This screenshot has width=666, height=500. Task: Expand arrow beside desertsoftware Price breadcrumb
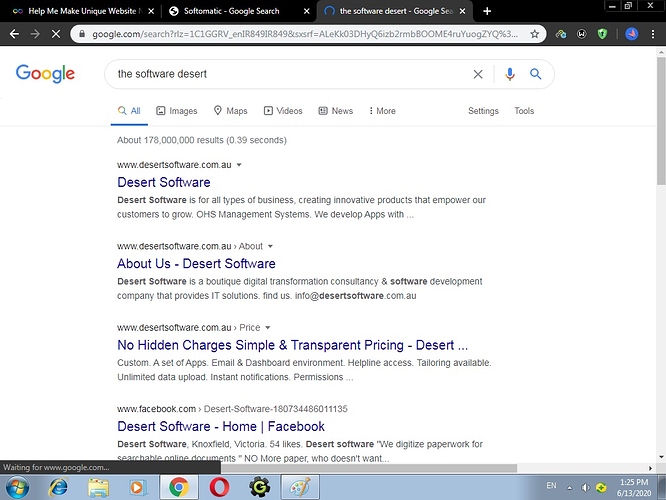click(268, 328)
